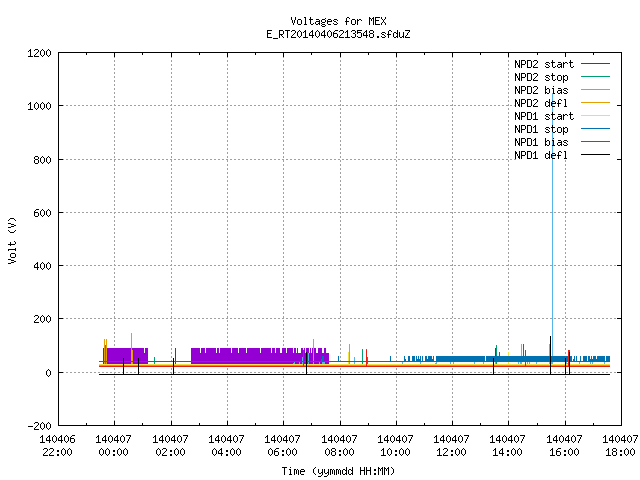Click the 1200 y-axis tick label
The height and width of the screenshot is (480, 640).
point(39,53)
